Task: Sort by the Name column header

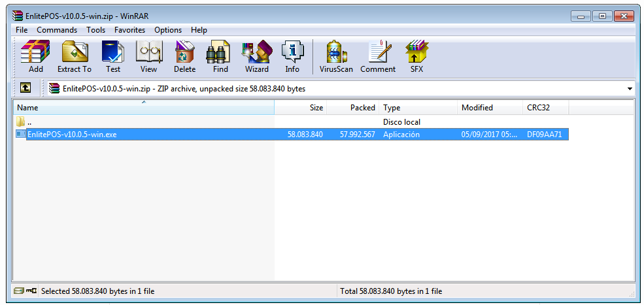Action: (144, 108)
